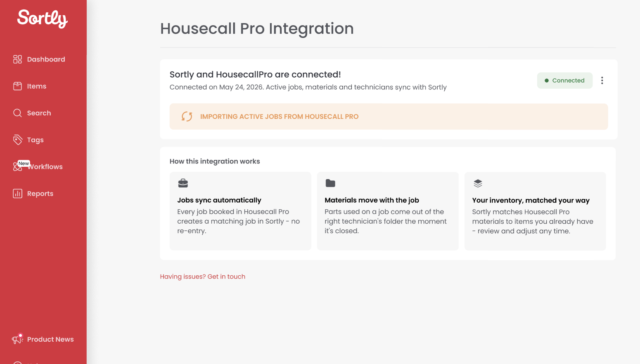Click the folder icon on Materials card
This screenshot has width=640, height=364.
330,183
